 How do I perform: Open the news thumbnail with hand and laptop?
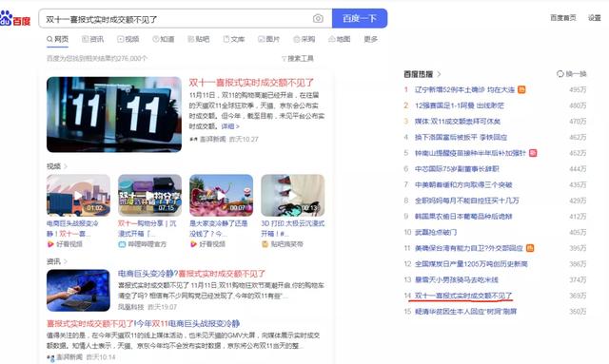coord(78,290)
